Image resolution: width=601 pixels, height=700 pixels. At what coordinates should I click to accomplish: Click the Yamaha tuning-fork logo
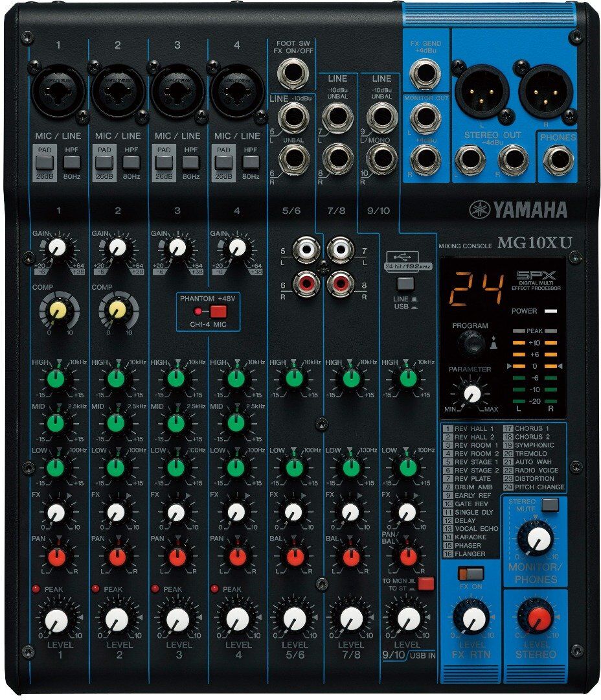pos(480,209)
